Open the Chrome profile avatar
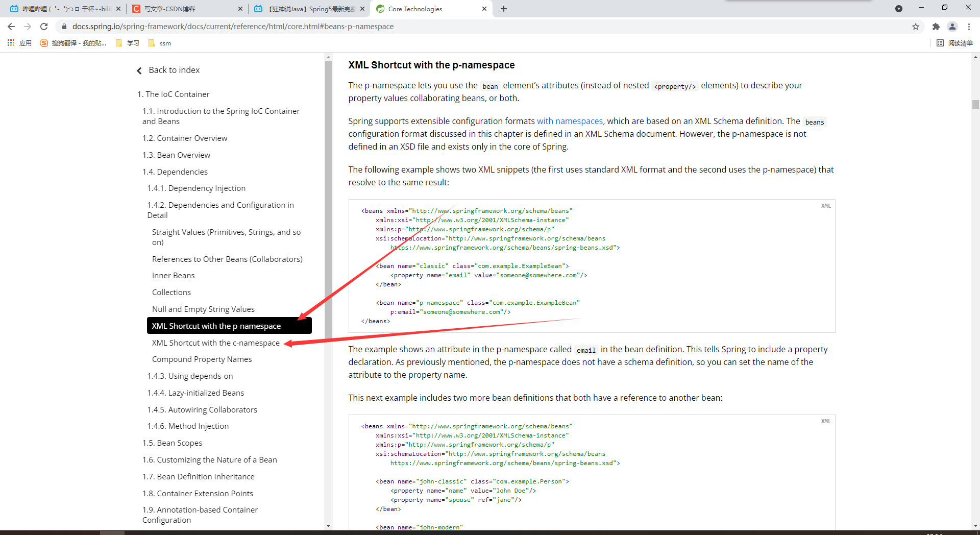The width and height of the screenshot is (980, 535). [952, 27]
